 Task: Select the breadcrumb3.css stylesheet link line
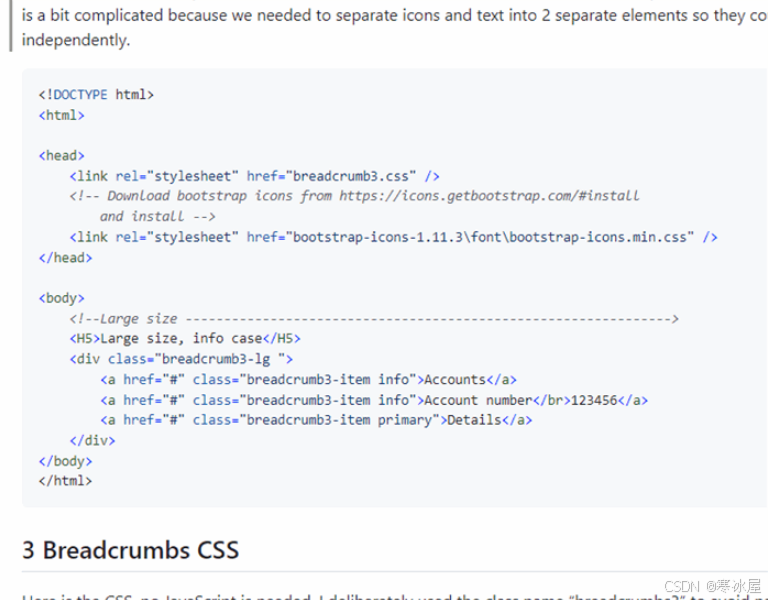(x=254, y=176)
